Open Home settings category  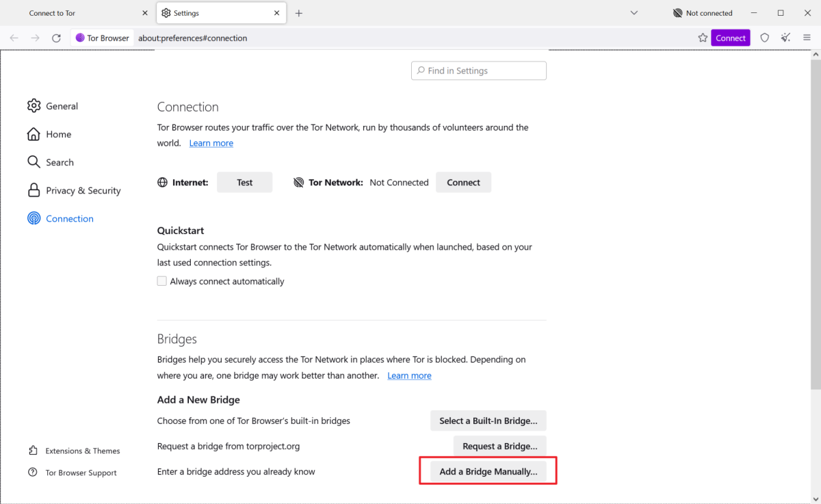tap(59, 134)
